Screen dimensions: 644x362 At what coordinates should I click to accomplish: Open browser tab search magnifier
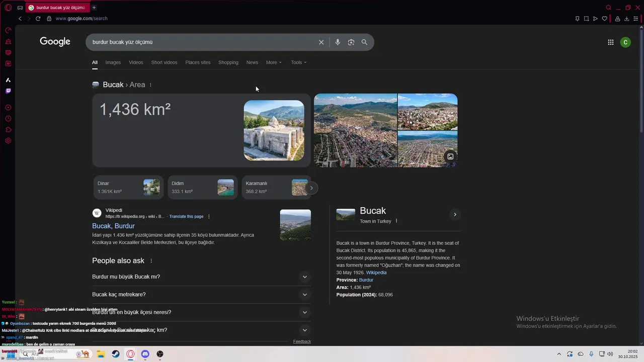608,8
